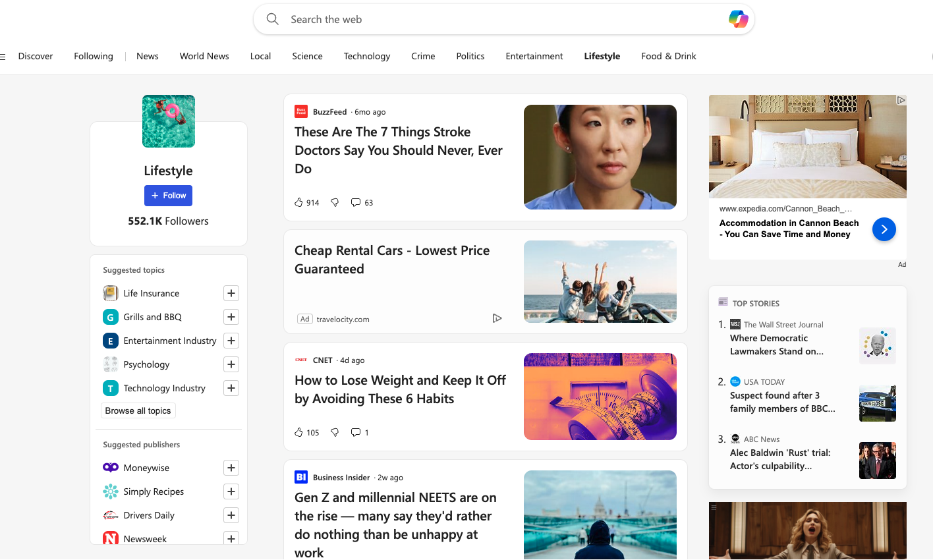Click the AdChoices icon on travelocity ad
The height and width of the screenshot is (560, 933).
click(x=497, y=318)
